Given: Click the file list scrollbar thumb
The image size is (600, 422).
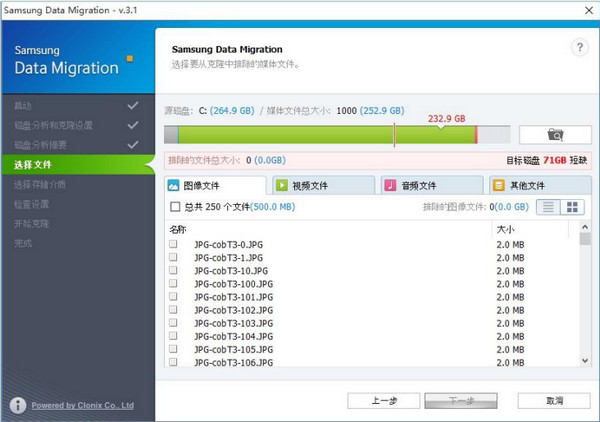Looking at the screenshot, I should point(585,238).
